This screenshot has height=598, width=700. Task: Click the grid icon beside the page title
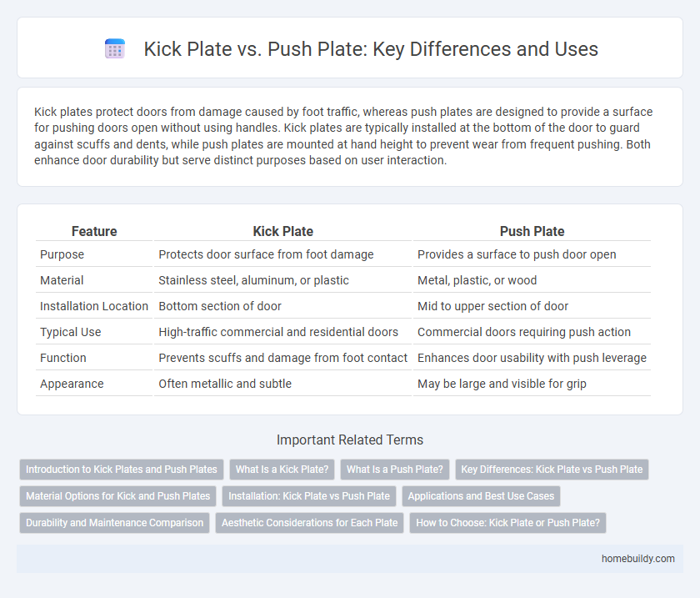pos(115,49)
